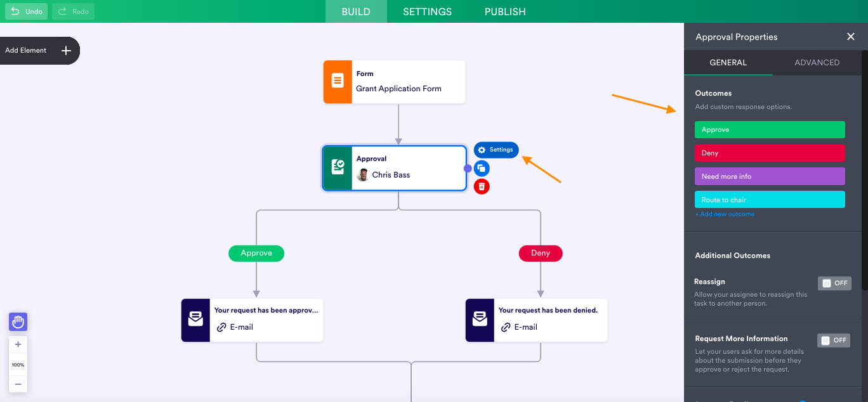This screenshot has width=868, height=402.
Task: Delete the Approval element trash icon
Action: pyautogui.click(x=482, y=186)
